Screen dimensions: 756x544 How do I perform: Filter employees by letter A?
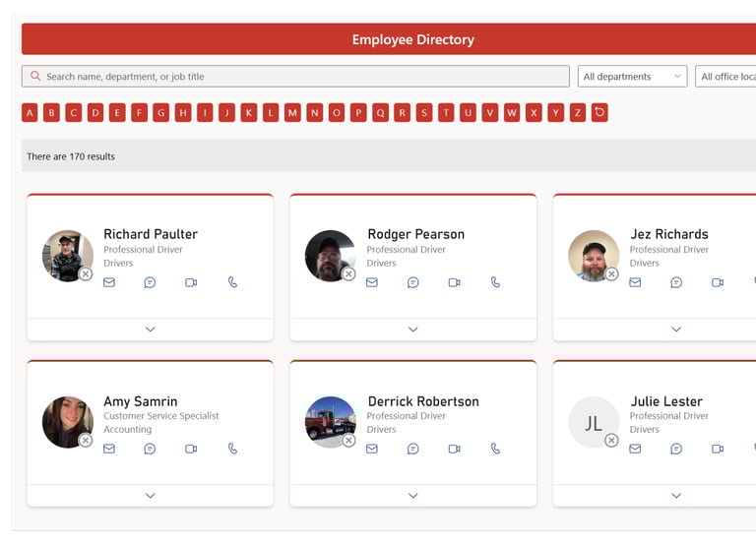(x=30, y=113)
